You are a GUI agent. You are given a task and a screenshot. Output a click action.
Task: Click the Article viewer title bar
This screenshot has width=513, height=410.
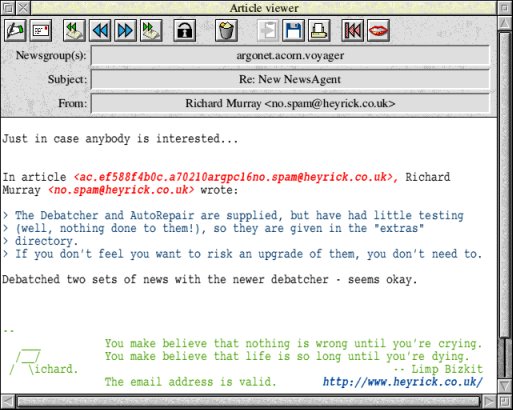tap(264, 8)
